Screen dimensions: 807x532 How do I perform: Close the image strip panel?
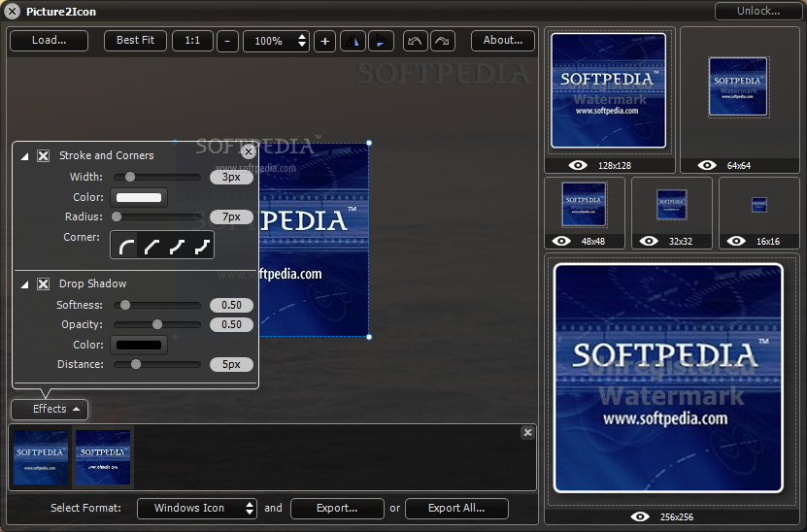click(x=527, y=433)
